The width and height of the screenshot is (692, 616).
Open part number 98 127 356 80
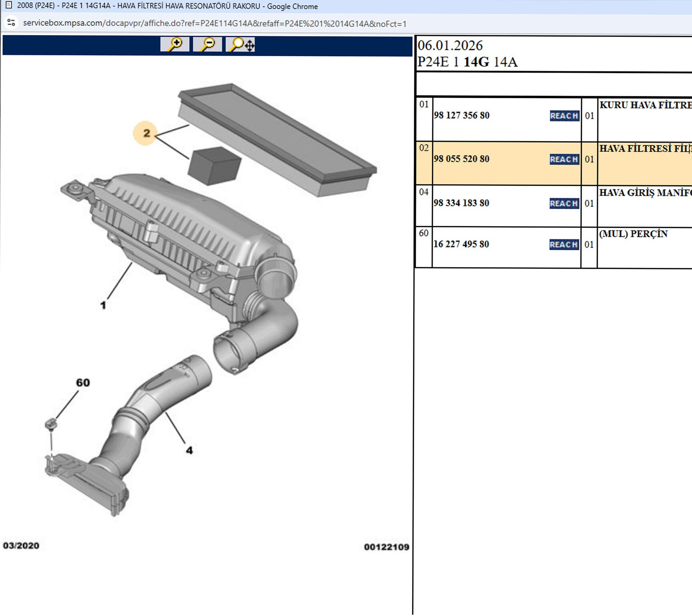pos(461,115)
